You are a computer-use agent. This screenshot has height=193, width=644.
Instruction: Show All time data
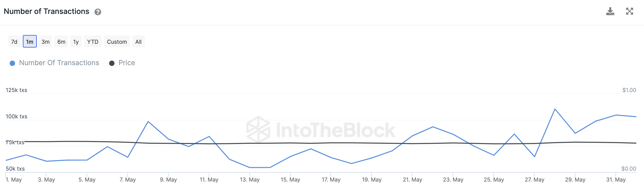pyautogui.click(x=139, y=42)
